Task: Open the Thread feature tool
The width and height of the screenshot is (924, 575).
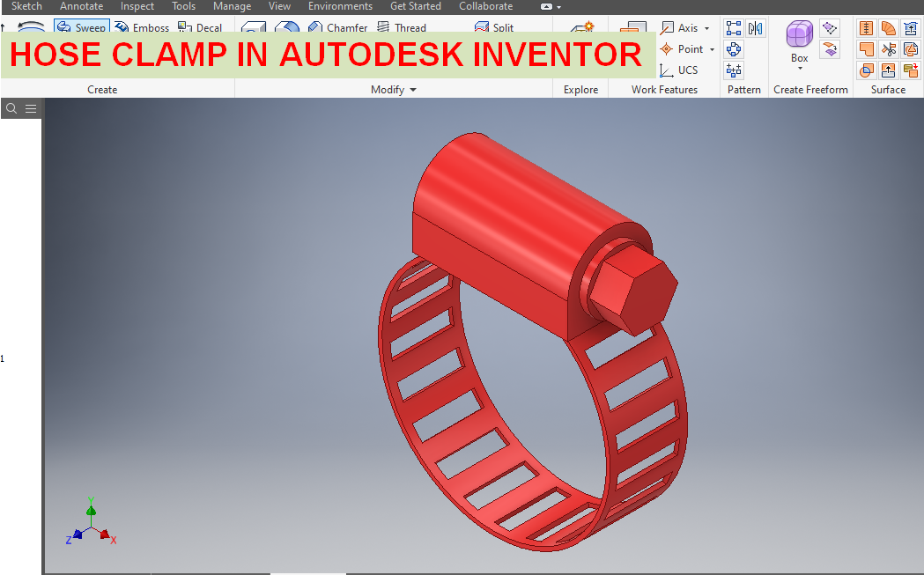Action: pyautogui.click(x=402, y=27)
